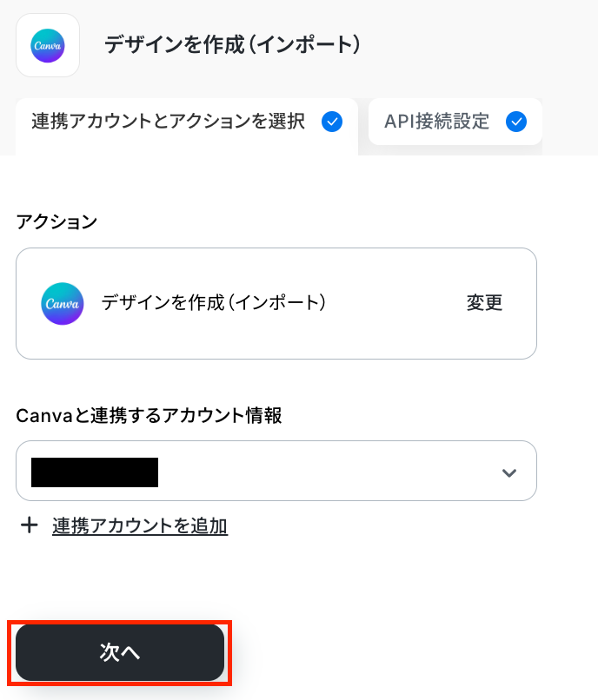Open the API接続設定 tab
Screen dimensions: 598x700
tap(437, 122)
